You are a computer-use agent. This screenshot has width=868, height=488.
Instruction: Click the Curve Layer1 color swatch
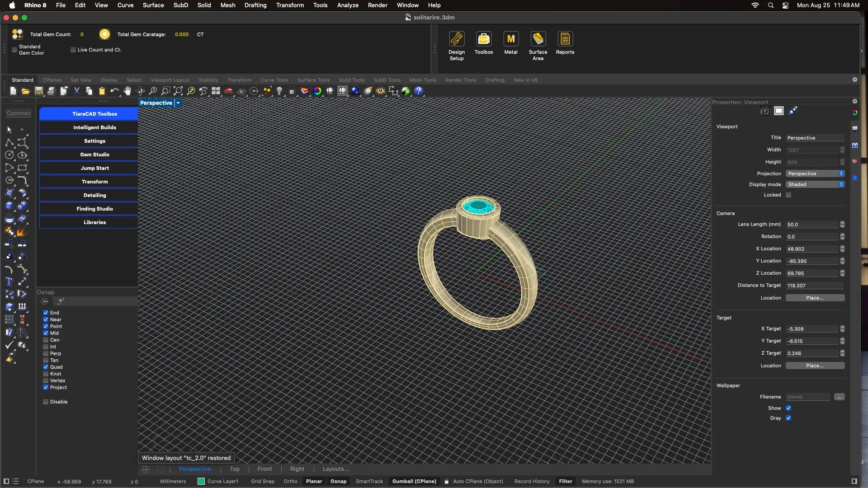[x=202, y=481]
